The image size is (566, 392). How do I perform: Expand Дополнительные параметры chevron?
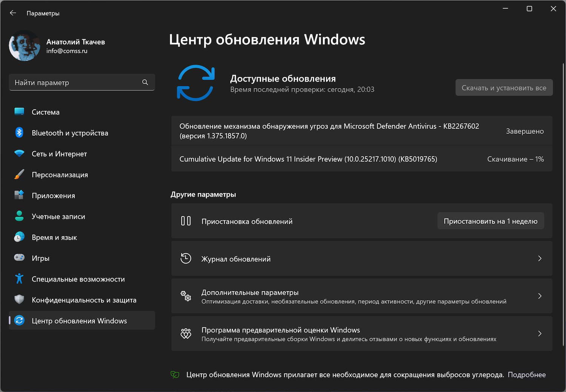tap(540, 296)
